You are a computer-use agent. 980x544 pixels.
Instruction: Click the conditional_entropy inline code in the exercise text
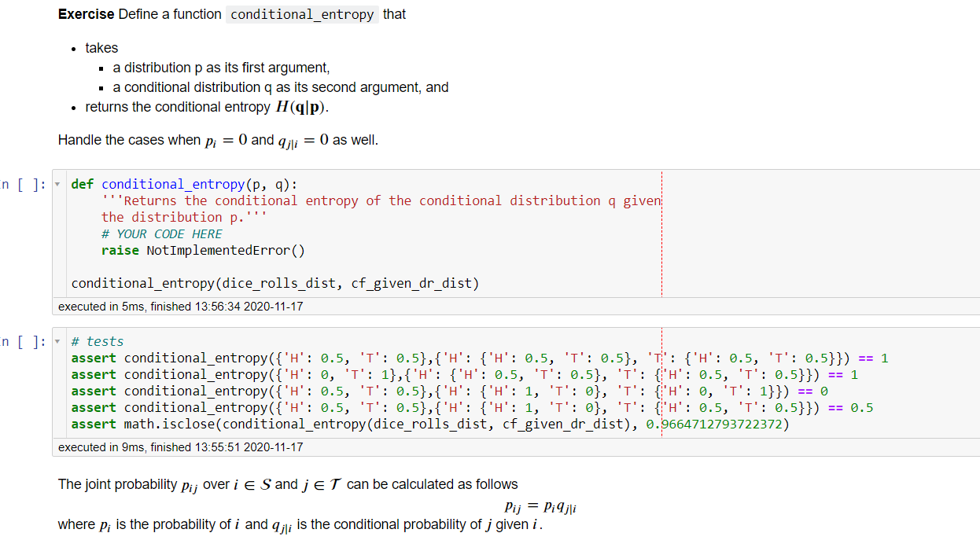pos(302,14)
